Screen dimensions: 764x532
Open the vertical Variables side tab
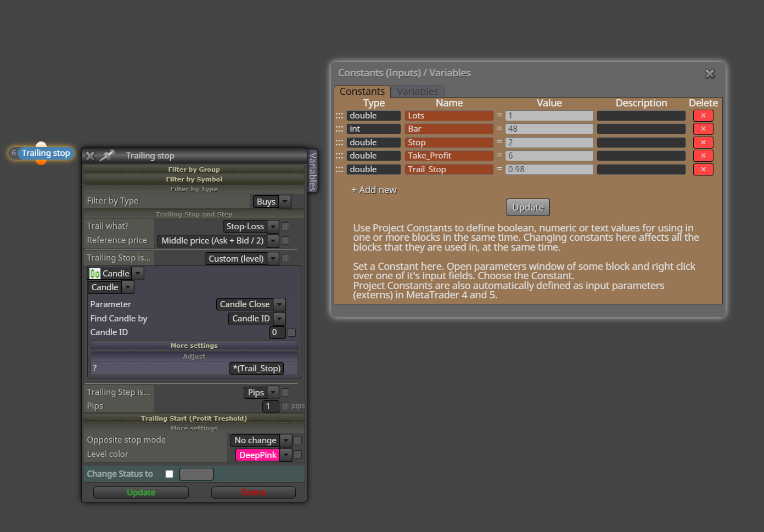312,171
